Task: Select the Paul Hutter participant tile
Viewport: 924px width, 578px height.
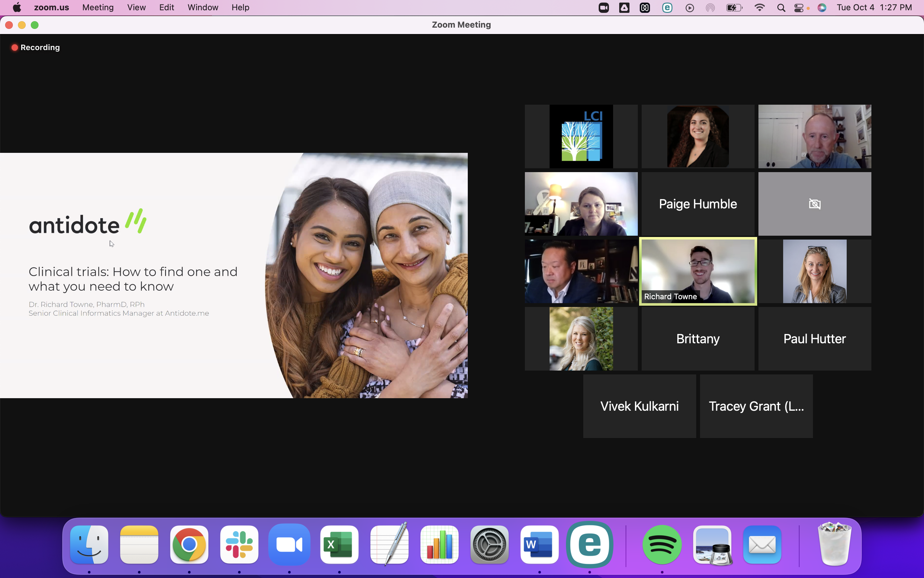Action: click(814, 339)
